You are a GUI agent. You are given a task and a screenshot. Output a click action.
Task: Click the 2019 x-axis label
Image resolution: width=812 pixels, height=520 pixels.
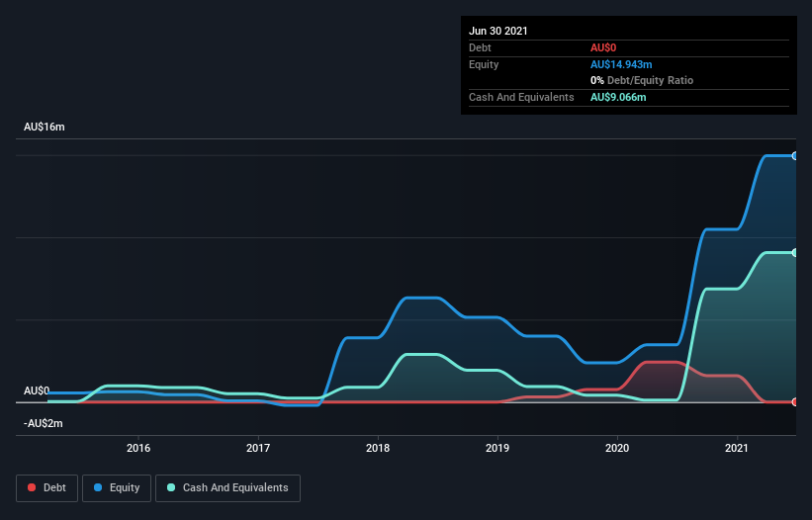497,448
